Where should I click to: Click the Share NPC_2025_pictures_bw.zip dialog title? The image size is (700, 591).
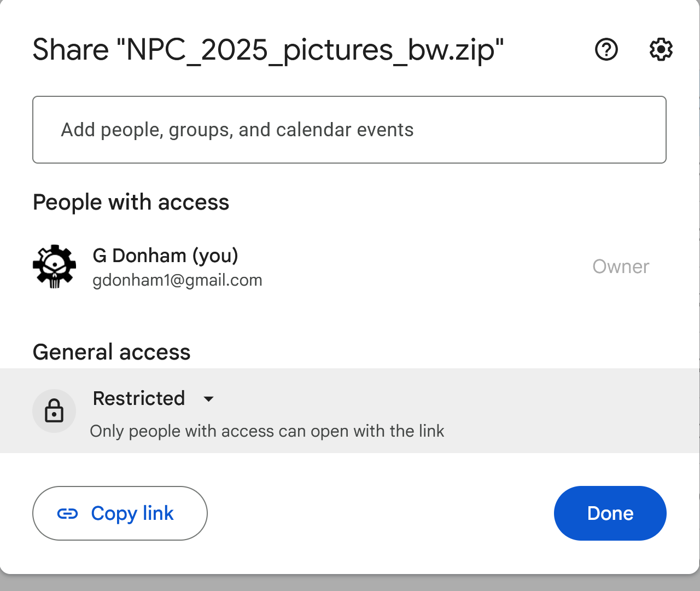pyautogui.click(x=268, y=50)
